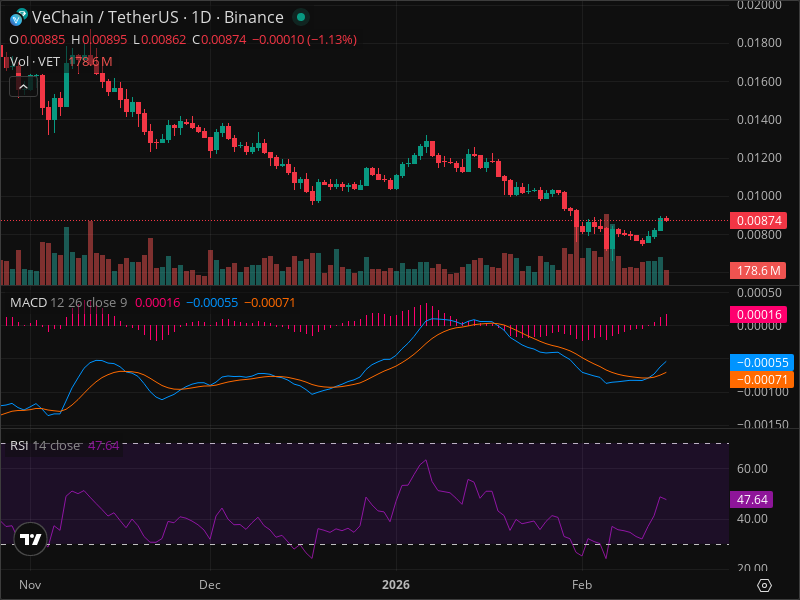The image size is (800, 600).
Task: Click the current price label 0.00874
Action: (759, 220)
